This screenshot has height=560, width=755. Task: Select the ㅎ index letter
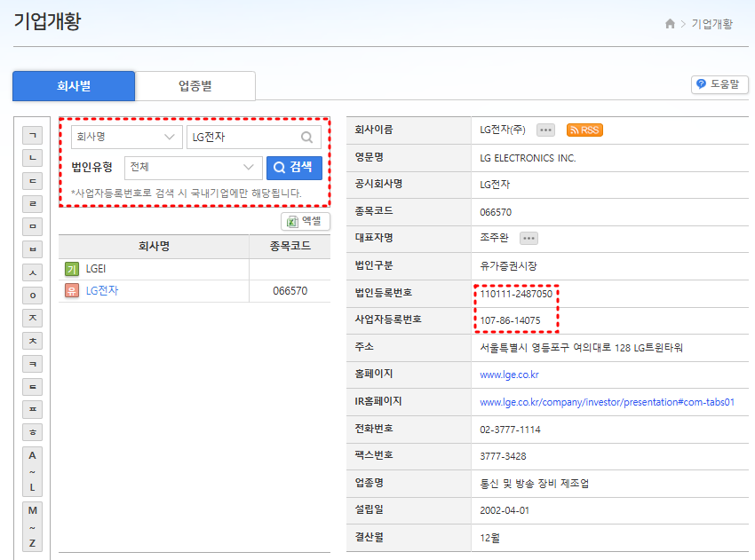(x=33, y=432)
